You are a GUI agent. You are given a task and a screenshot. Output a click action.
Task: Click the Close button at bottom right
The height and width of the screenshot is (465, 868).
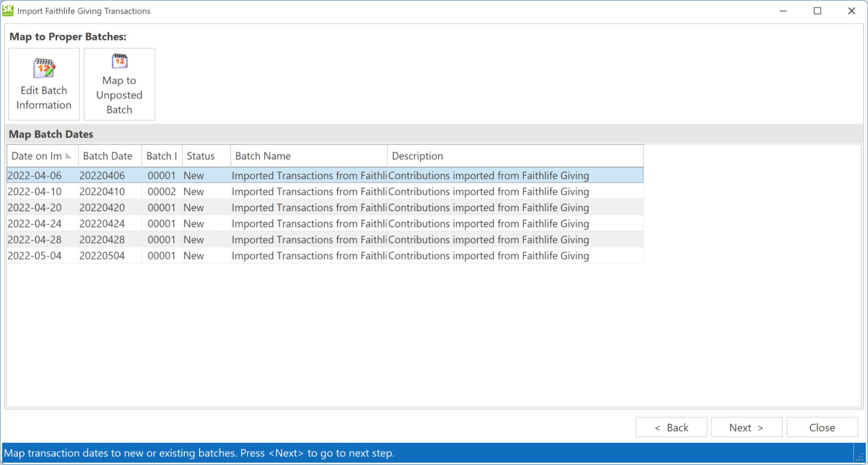[822, 427]
